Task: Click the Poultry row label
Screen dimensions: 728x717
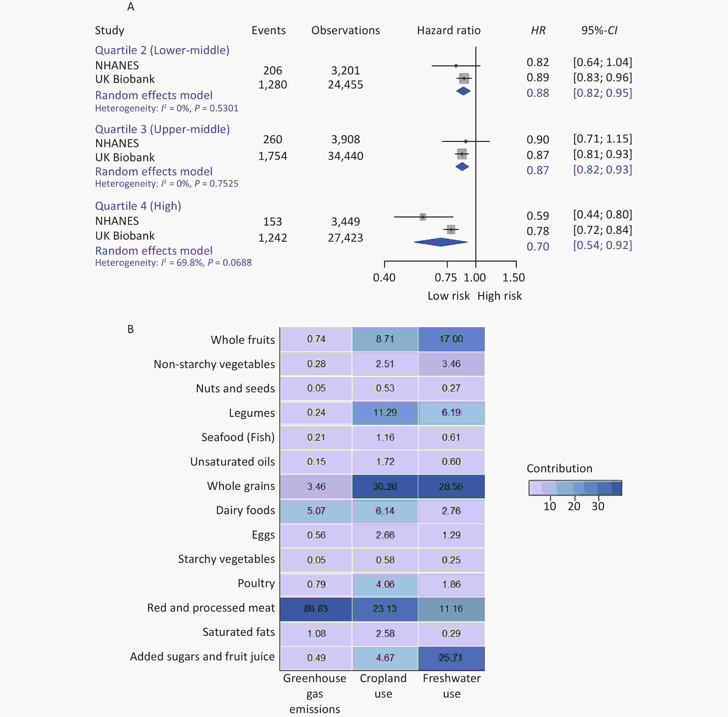Action: tap(256, 583)
